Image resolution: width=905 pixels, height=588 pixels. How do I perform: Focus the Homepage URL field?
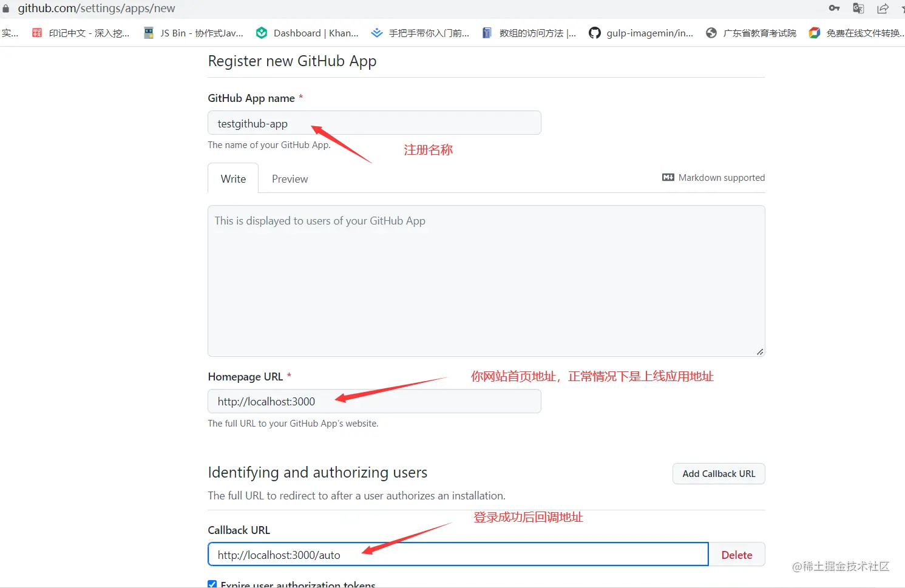tap(375, 401)
